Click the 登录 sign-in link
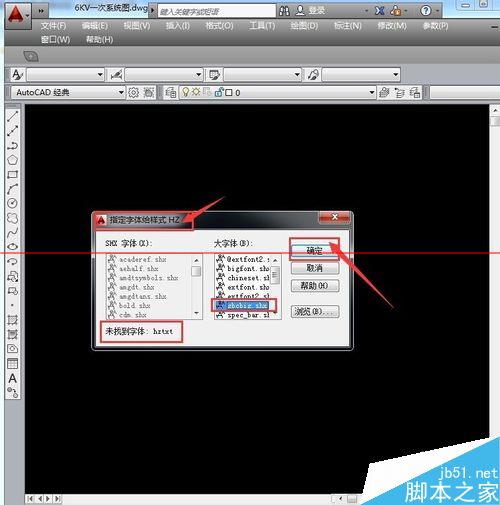The image size is (500, 505). tap(316, 11)
